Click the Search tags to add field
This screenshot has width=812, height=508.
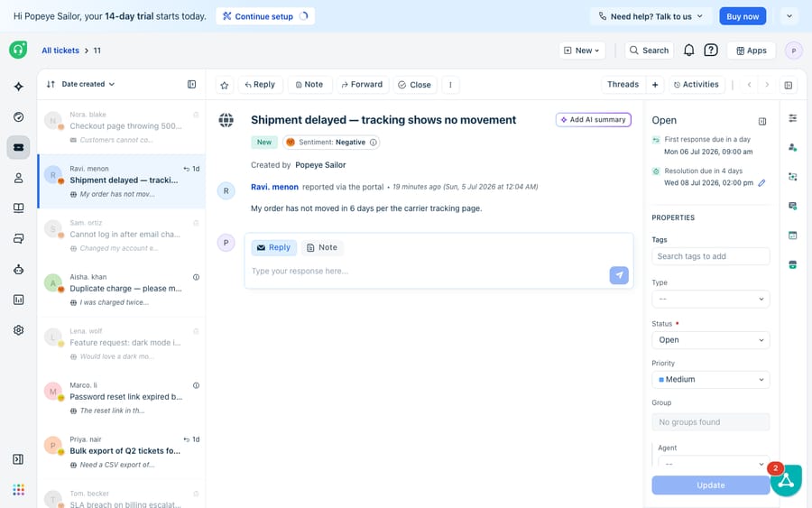[711, 256]
